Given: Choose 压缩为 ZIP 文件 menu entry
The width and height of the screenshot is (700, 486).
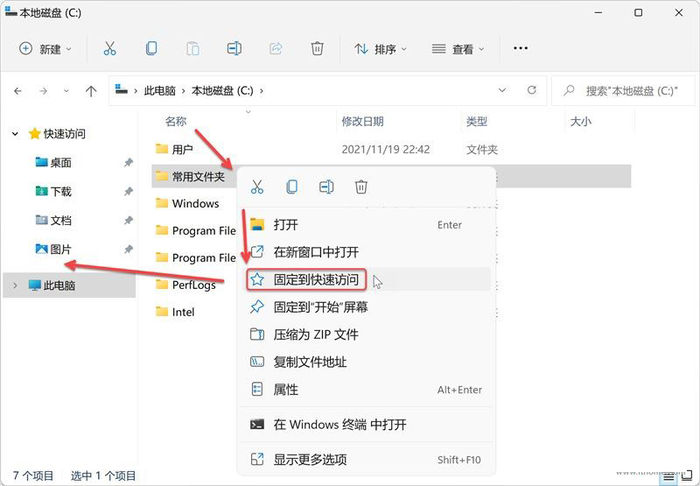Looking at the screenshot, I should [x=316, y=334].
